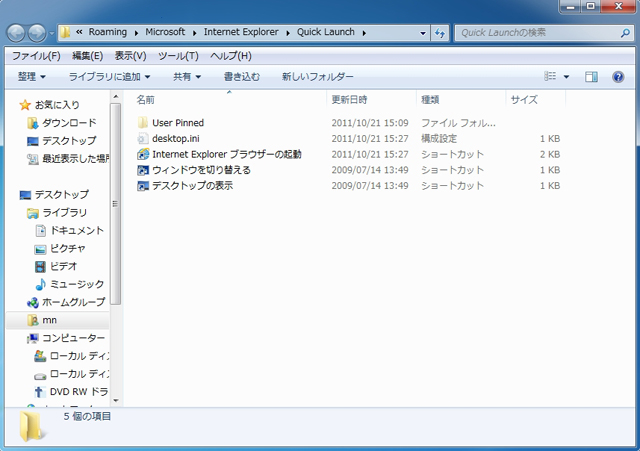Open the 編集(E) menu
Image resolution: width=640 pixels, height=451 pixels.
(87, 56)
